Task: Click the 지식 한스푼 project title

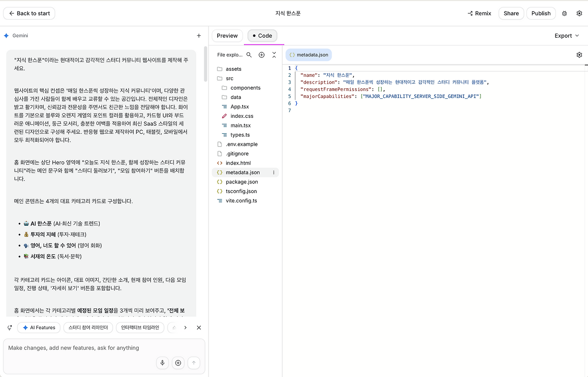Action: [288, 13]
